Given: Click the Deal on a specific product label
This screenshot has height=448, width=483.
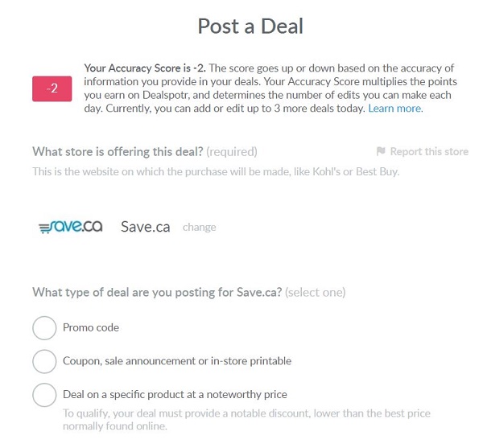Looking at the screenshot, I should [175, 394].
